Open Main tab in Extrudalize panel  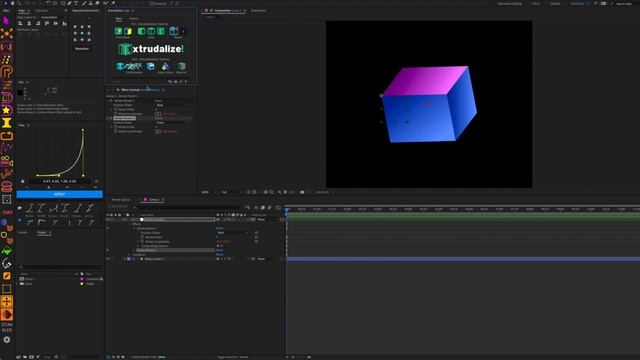[119, 19]
